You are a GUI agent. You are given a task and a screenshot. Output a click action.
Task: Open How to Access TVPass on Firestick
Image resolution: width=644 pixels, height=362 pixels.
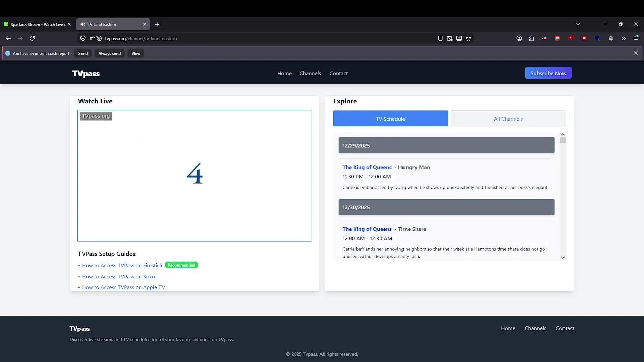click(122, 265)
